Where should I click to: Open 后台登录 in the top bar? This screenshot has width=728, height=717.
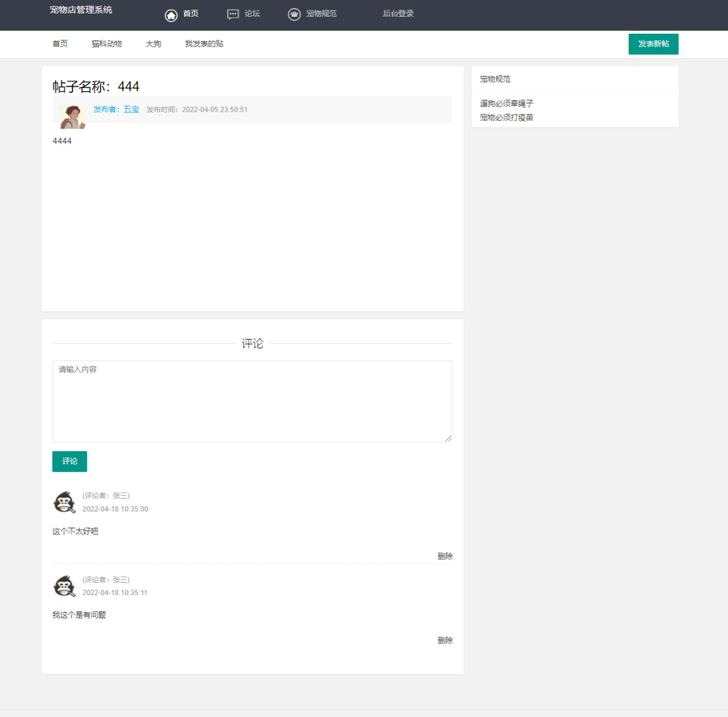coord(398,13)
